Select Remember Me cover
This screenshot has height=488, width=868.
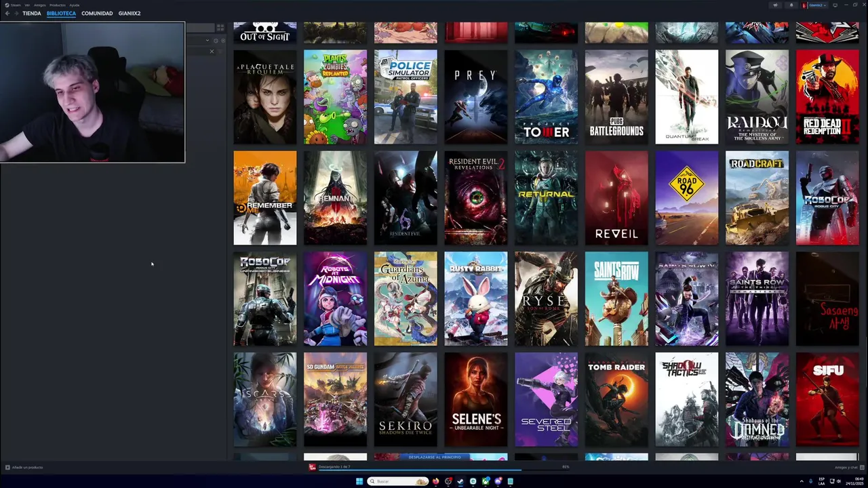click(265, 198)
